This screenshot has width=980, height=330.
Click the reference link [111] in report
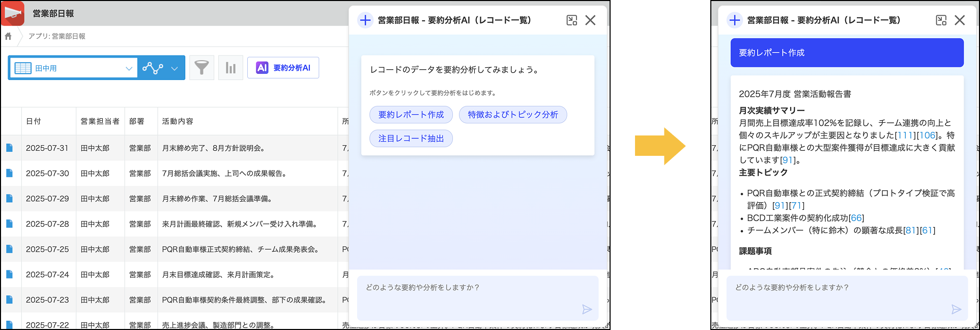(x=905, y=135)
